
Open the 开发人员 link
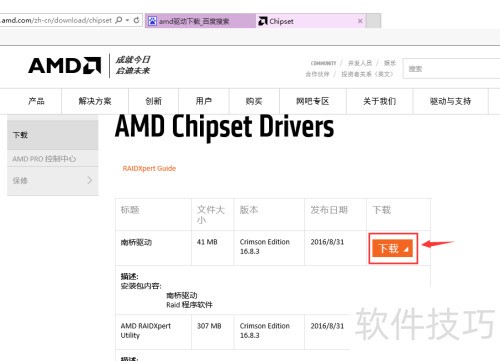click(x=360, y=63)
